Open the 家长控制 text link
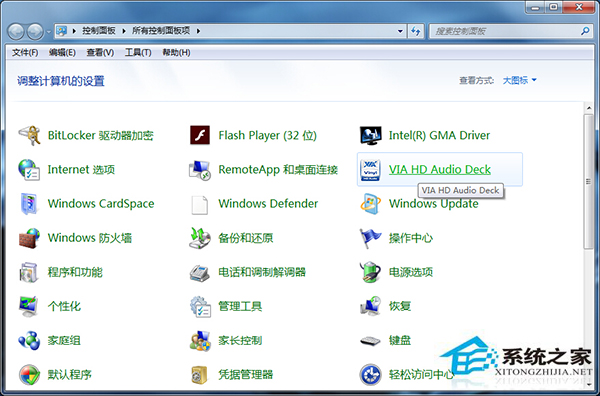The width and height of the screenshot is (600, 396). [240, 341]
